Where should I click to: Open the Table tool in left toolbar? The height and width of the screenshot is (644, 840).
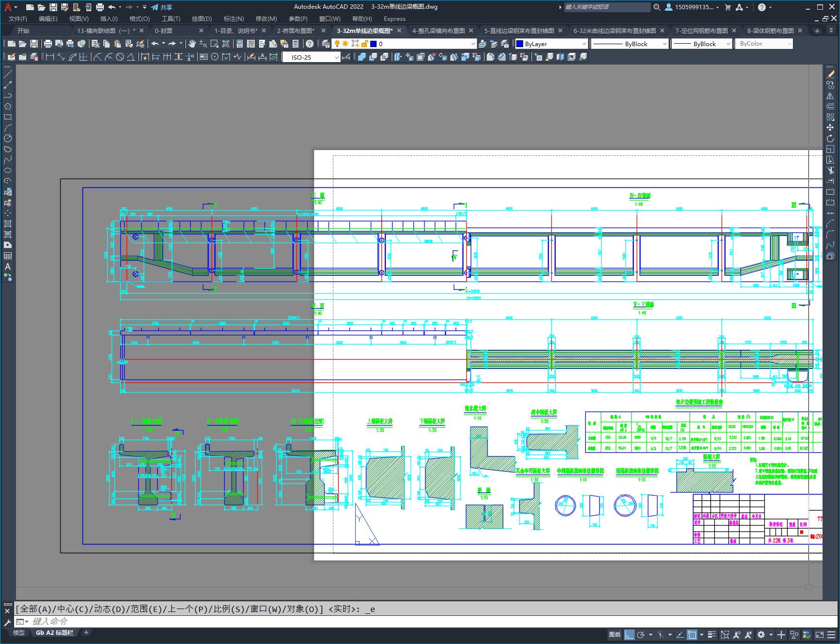[x=8, y=256]
